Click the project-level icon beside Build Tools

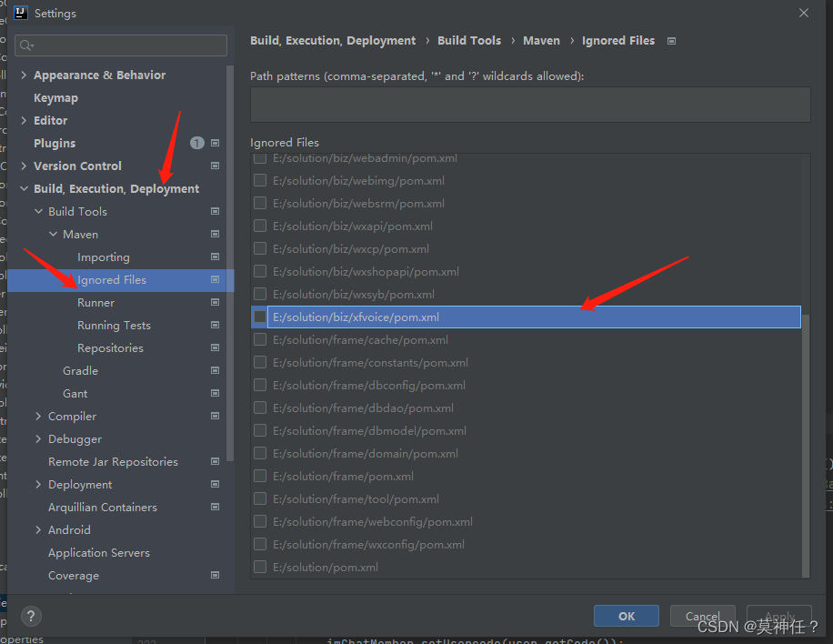(216, 211)
